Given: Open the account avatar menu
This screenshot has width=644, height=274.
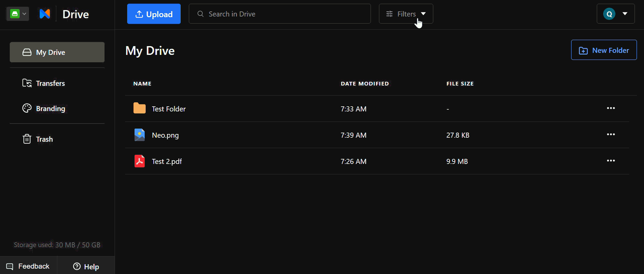Looking at the screenshot, I should pos(615,14).
